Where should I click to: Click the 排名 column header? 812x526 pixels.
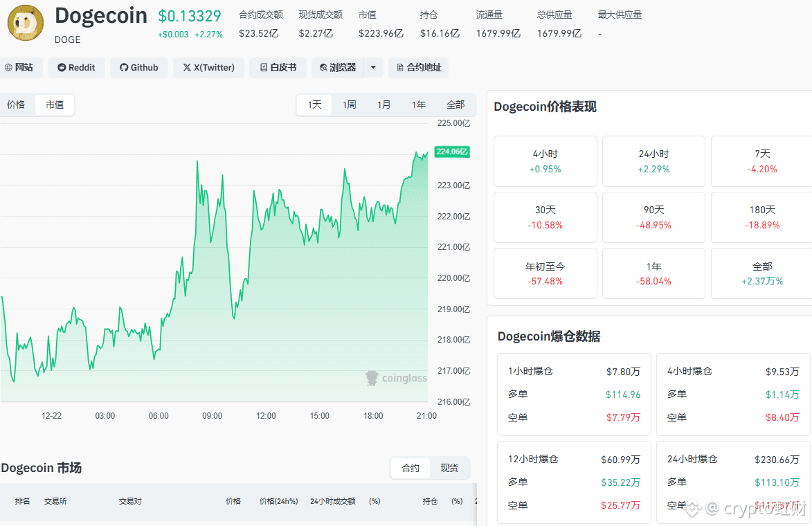(22, 501)
